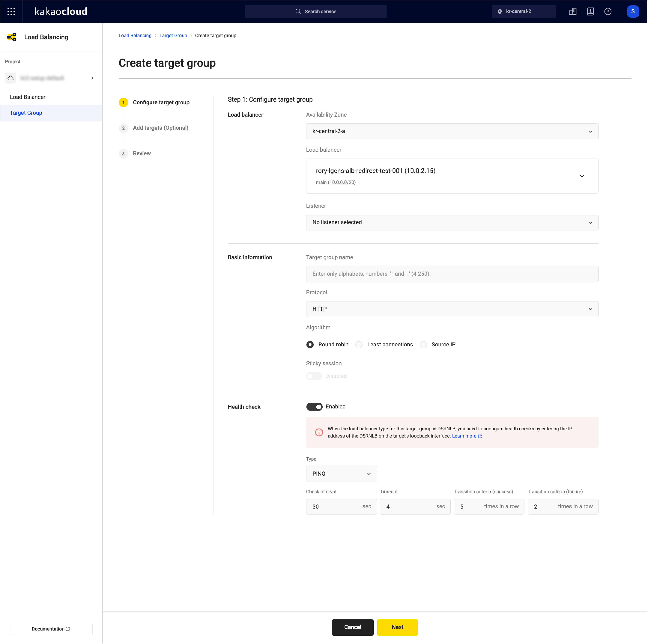Click the Cancel button

pos(352,627)
